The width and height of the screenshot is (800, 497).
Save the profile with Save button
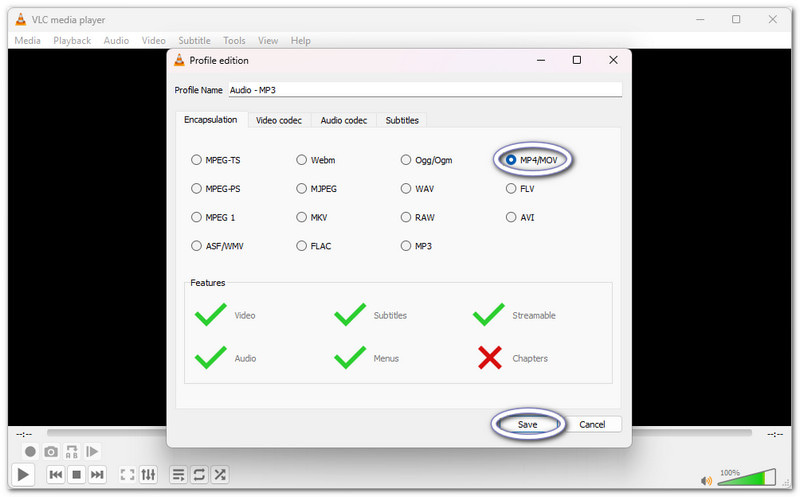pos(527,425)
